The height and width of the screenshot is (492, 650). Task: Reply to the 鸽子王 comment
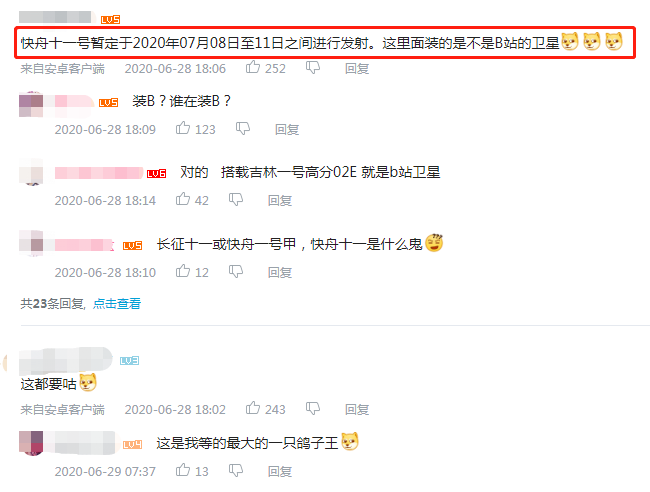click(x=280, y=471)
